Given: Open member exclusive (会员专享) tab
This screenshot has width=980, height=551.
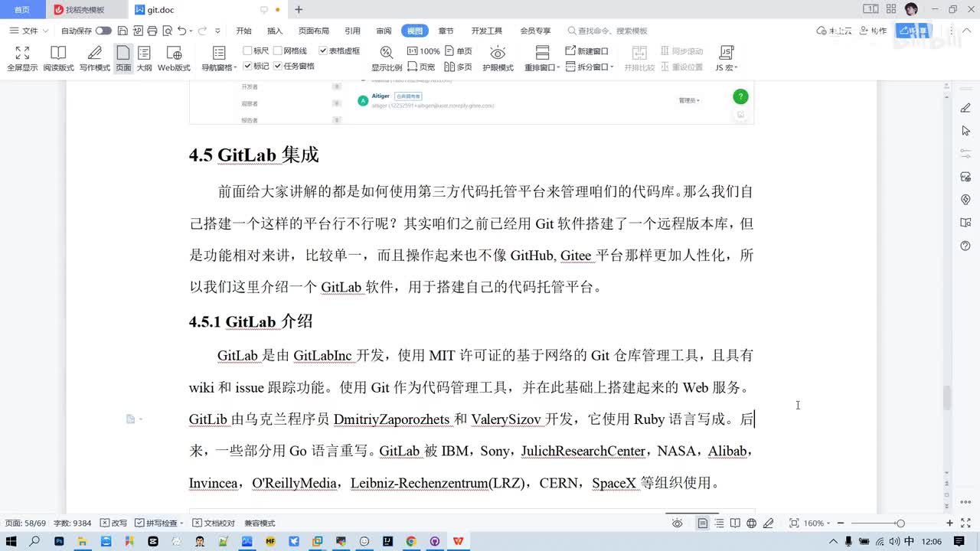Looking at the screenshot, I should [535, 31].
